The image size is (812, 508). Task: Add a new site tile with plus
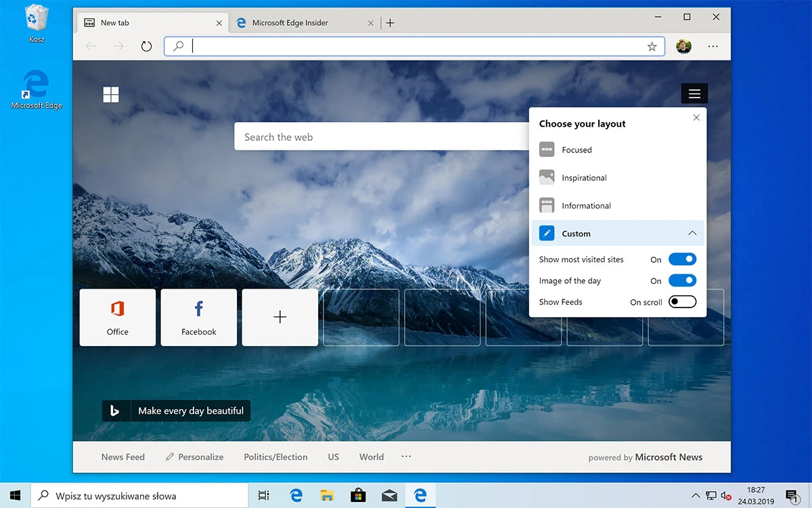tap(280, 317)
